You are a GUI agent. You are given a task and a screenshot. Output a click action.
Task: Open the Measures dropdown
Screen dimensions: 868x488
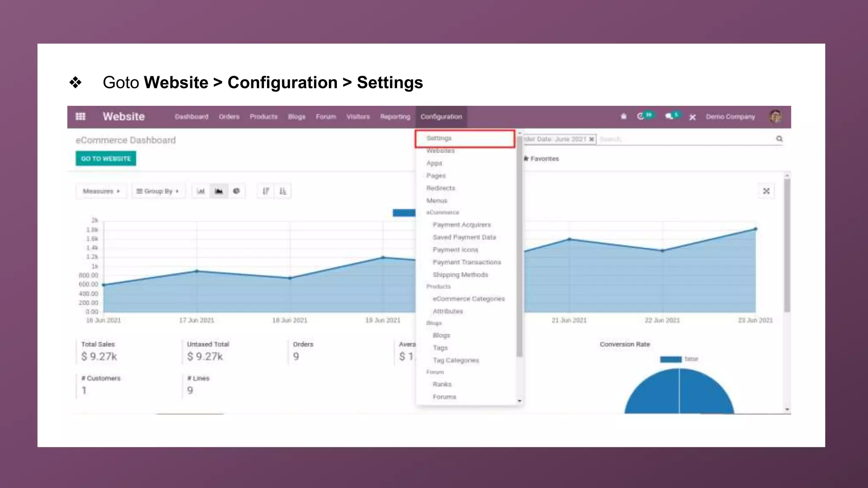click(x=101, y=191)
